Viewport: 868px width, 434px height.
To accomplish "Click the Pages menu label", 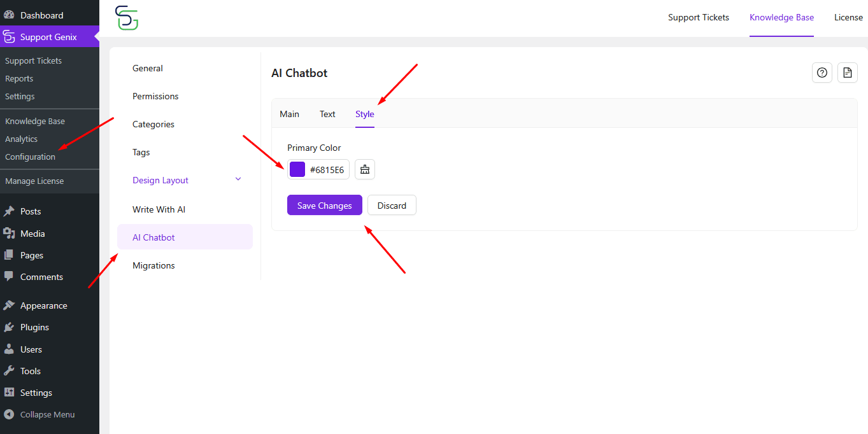I will pyautogui.click(x=32, y=255).
